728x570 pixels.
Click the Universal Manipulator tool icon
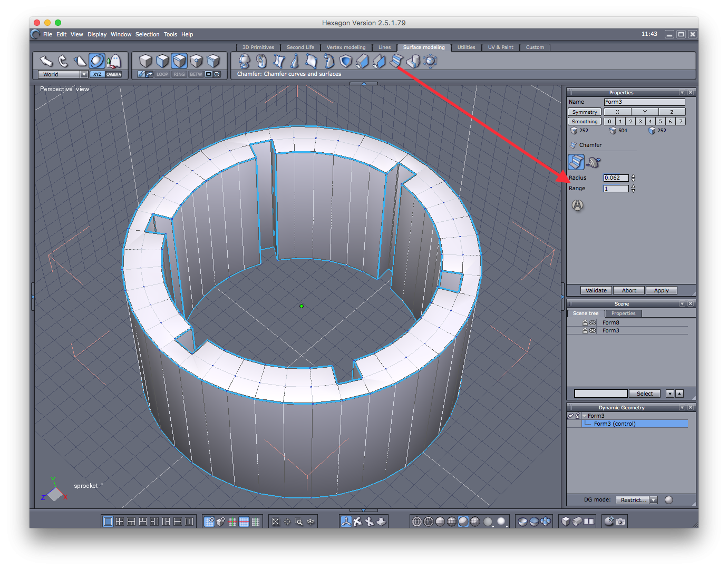pyautogui.click(x=96, y=61)
